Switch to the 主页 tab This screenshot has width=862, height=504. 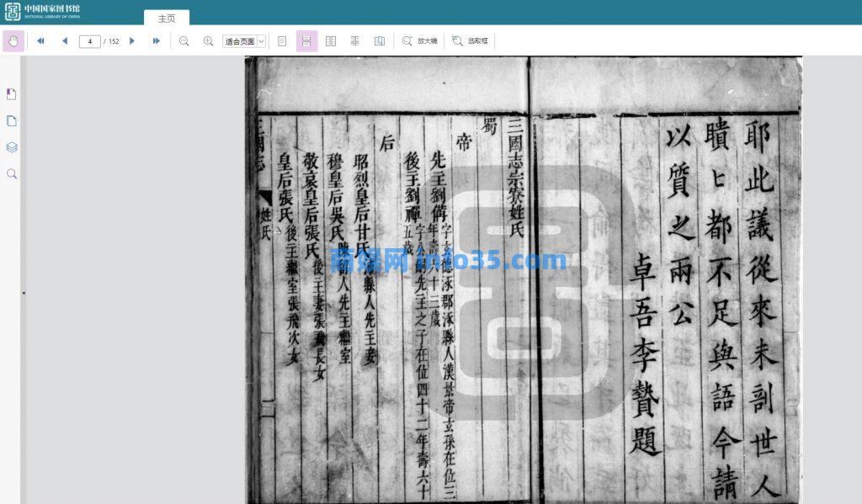167,18
